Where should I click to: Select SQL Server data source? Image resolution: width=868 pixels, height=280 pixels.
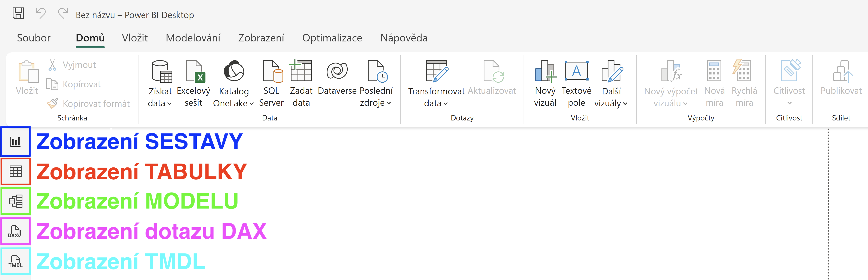[271, 84]
